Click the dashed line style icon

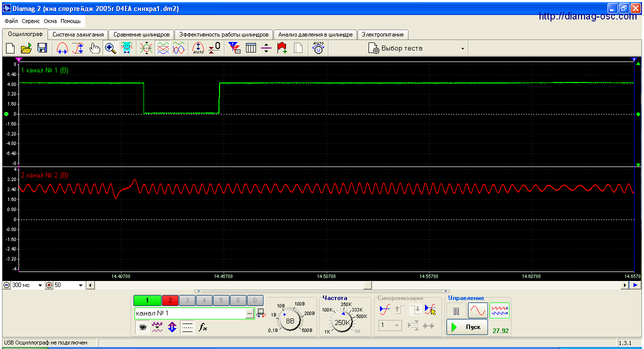pos(187,327)
